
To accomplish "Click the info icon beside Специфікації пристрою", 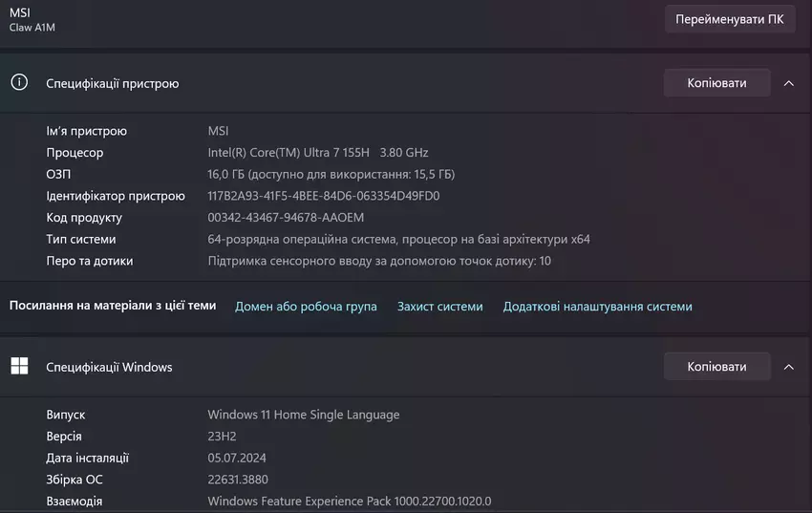I will [x=19, y=82].
